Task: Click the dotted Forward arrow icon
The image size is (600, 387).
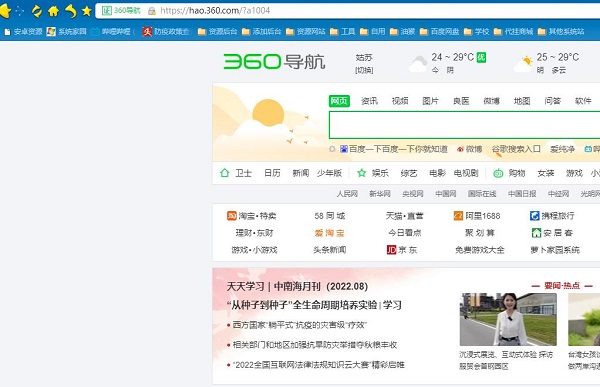Action: click(20, 11)
